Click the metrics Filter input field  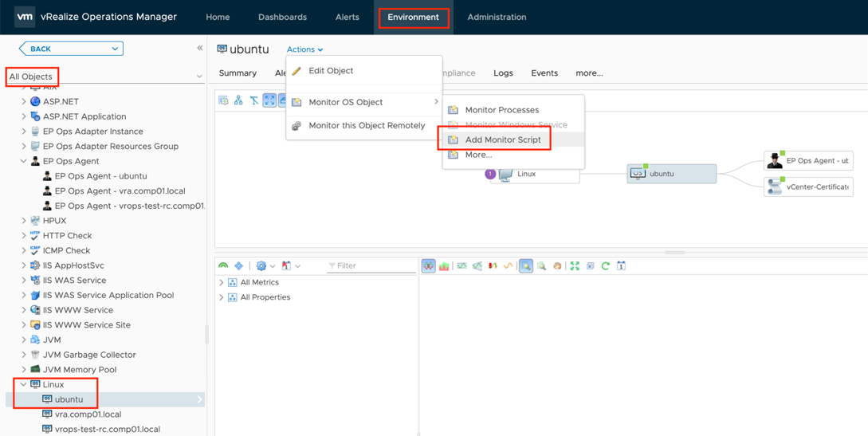pyautogui.click(x=371, y=266)
